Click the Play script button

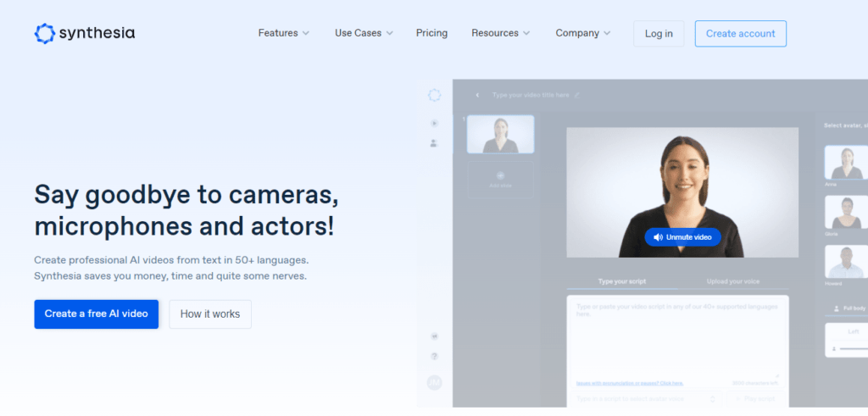click(x=758, y=399)
